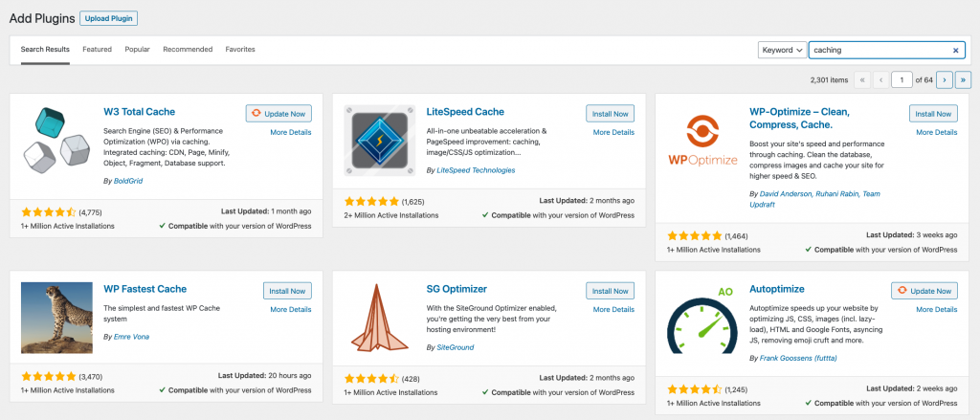Viewport: 980px width, 420px height.
Task: Open the LiteSpeed Cache title link
Action: pos(465,112)
